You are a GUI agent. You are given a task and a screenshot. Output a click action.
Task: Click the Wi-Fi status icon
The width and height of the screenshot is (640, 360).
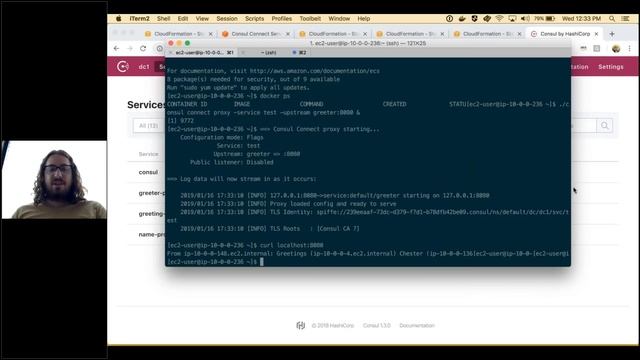499,18
